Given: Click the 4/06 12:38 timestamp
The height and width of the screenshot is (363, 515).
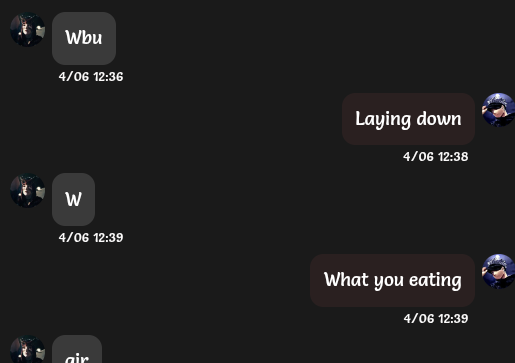Looking at the screenshot, I should (x=436, y=157).
